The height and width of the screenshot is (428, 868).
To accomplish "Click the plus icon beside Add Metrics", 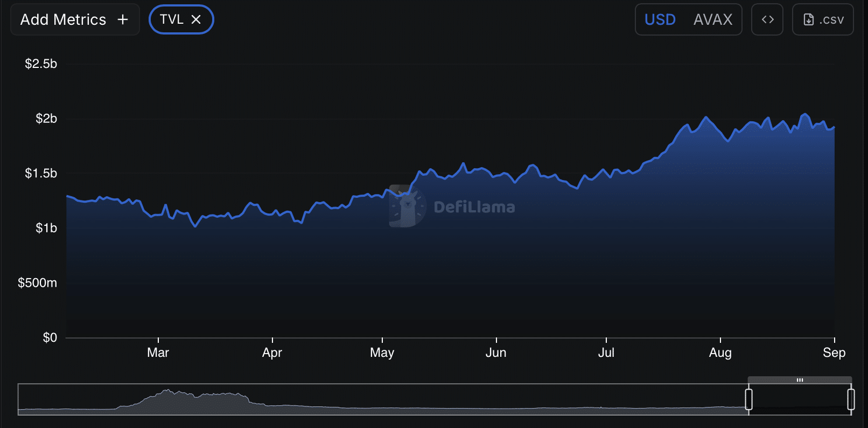I will pos(123,19).
